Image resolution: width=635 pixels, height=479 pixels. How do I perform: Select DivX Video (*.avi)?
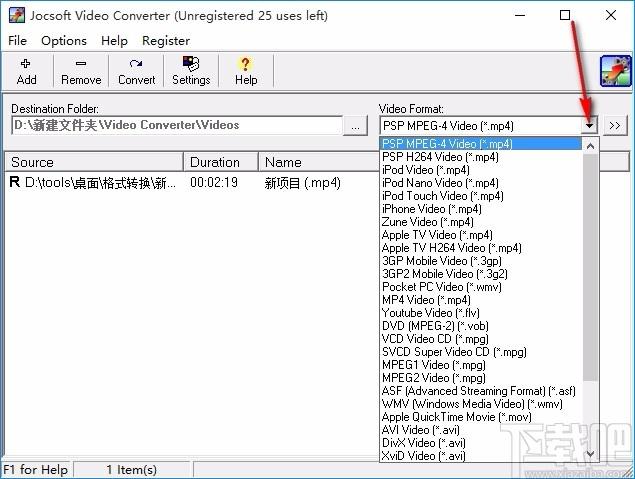481,443
